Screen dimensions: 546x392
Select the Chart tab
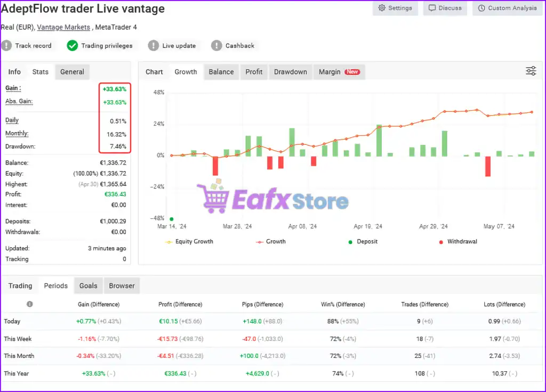coord(154,72)
